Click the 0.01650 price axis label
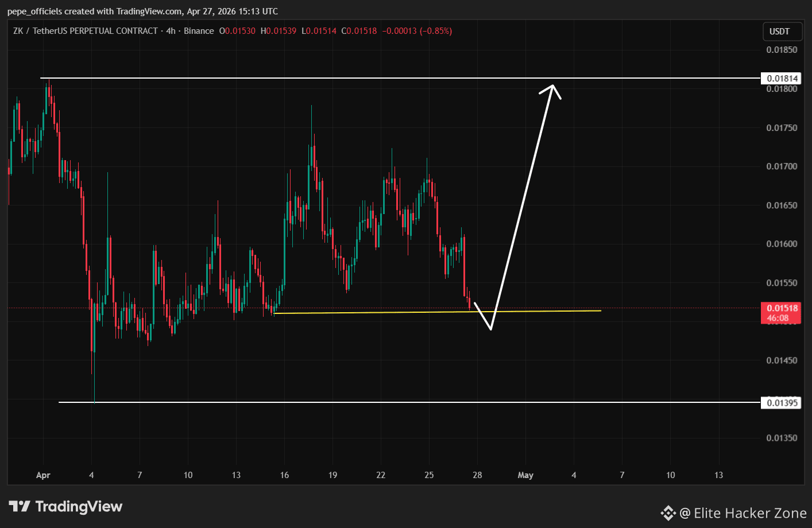The height and width of the screenshot is (528, 812). (782, 205)
